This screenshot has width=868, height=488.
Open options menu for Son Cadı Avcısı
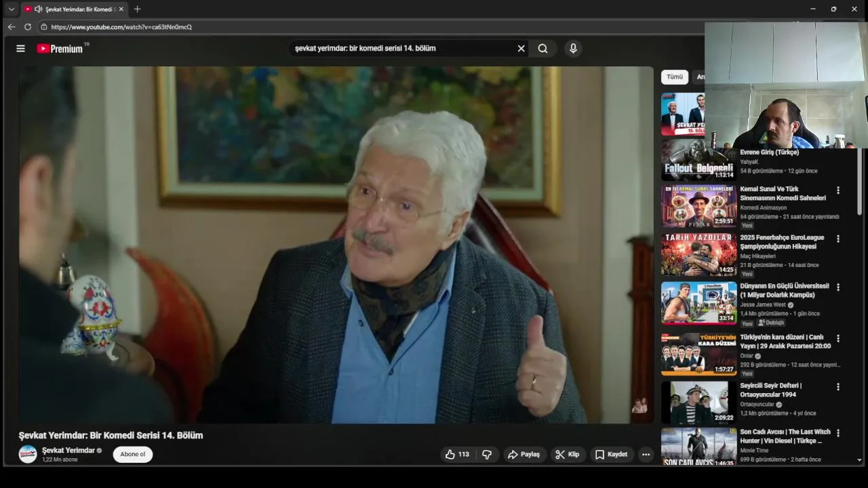click(x=837, y=432)
